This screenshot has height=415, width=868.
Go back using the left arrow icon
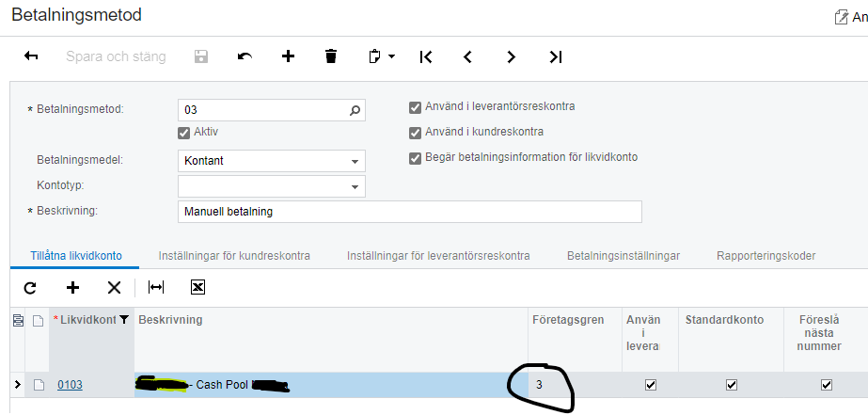31,56
